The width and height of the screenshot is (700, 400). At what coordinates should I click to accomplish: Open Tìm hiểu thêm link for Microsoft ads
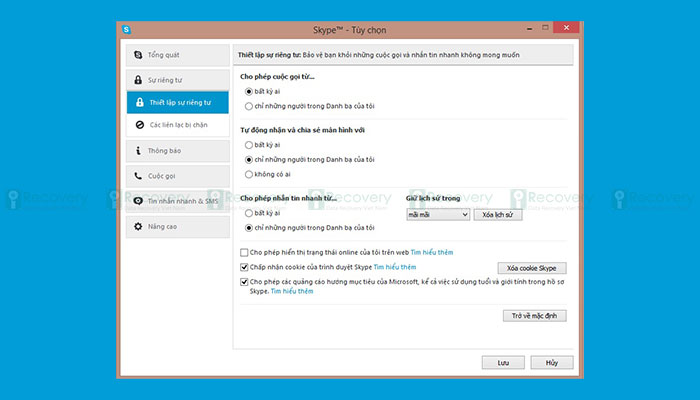point(292,291)
